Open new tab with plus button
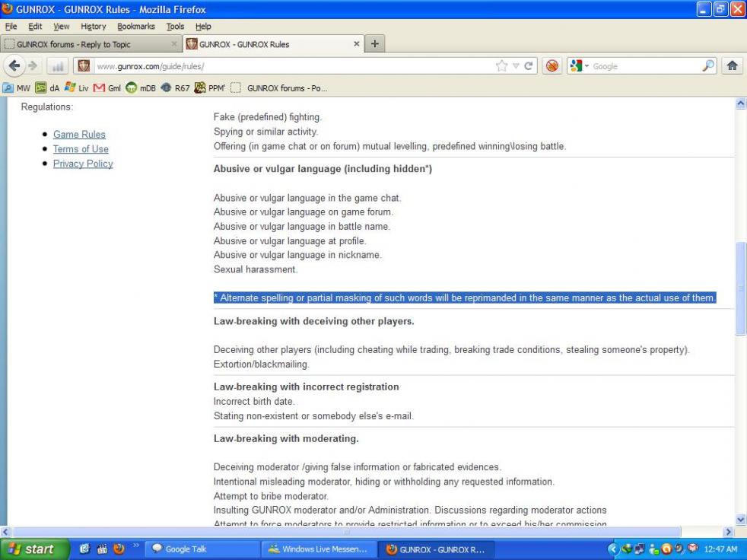The height and width of the screenshot is (560, 747). [x=374, y=44]
